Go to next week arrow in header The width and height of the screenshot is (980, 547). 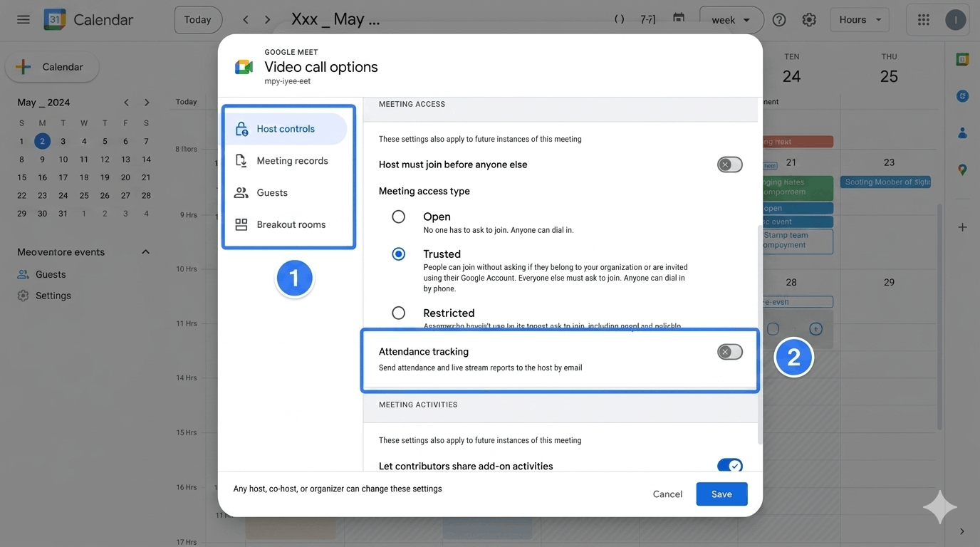tap(268, 20)
